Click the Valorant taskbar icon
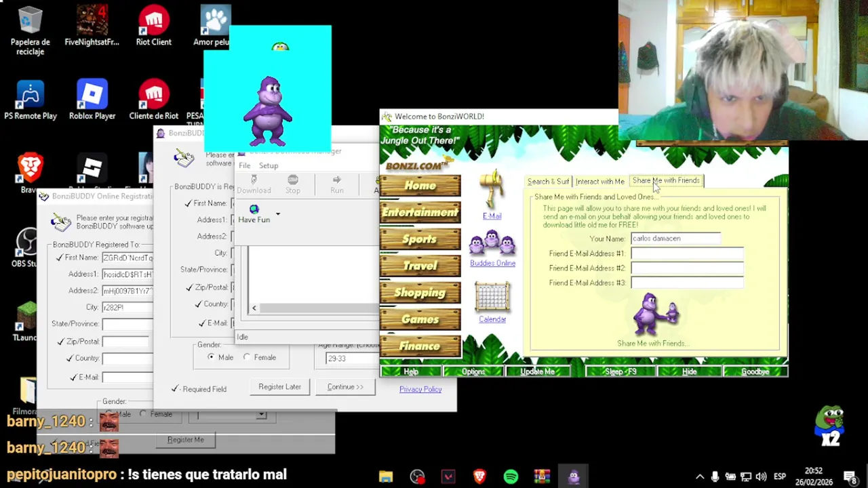868x488 pixels. pos(448,476)
